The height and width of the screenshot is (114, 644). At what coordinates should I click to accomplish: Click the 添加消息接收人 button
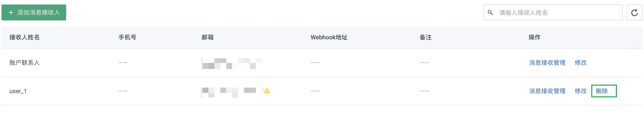(x=34, y=12)
